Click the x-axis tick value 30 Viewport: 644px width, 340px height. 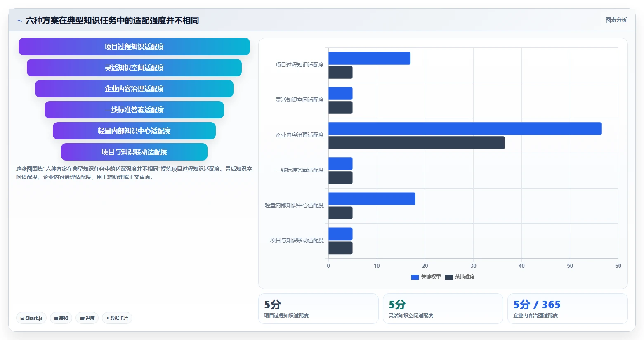[473, 266]
